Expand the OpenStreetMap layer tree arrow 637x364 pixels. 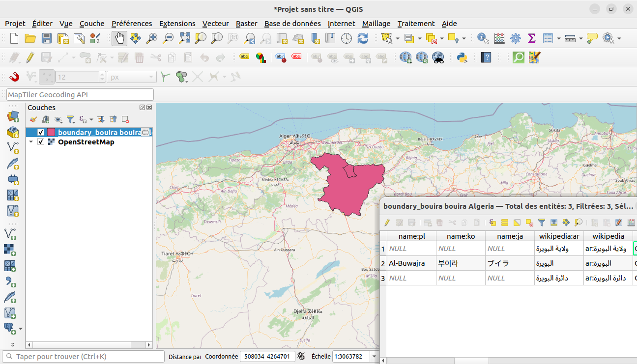[x=31, y=142]
